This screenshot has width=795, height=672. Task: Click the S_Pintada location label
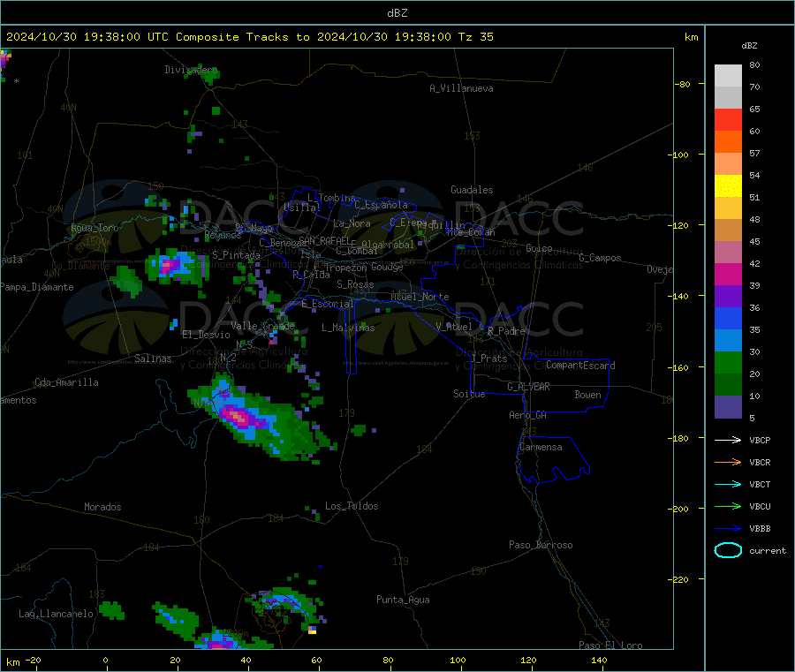pyautogui.click(x=236, y=255)
